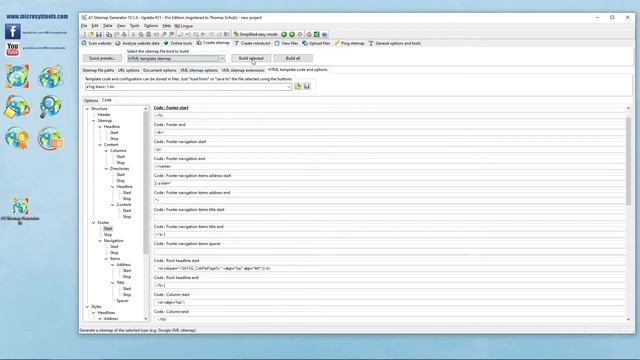Select Sitemap file paths sub-tab

point(98,70)
